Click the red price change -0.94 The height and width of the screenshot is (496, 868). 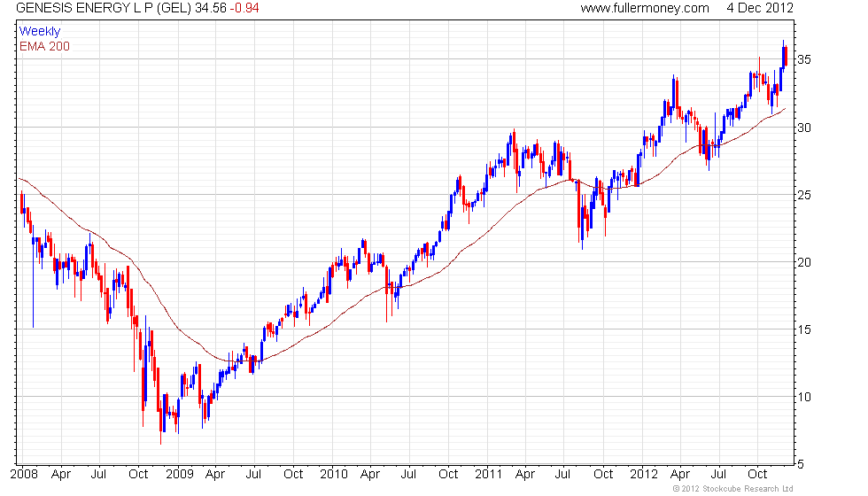[244, 8]
